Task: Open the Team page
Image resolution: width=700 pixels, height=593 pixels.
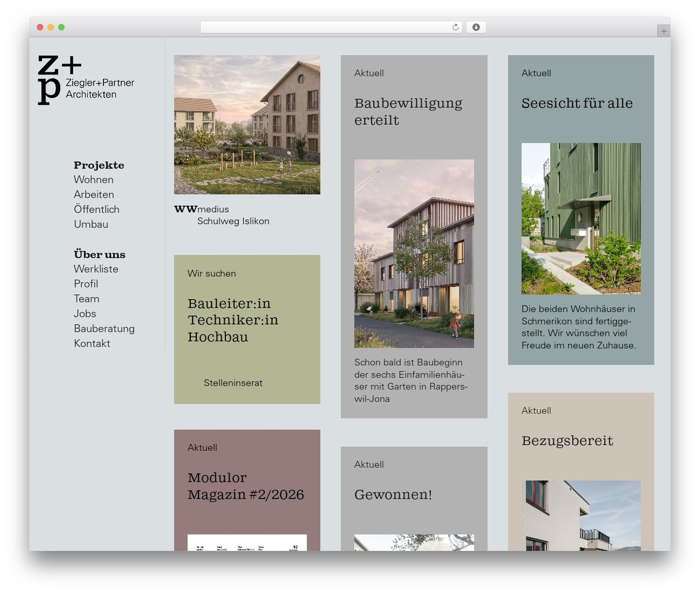Action: (86, 299)
